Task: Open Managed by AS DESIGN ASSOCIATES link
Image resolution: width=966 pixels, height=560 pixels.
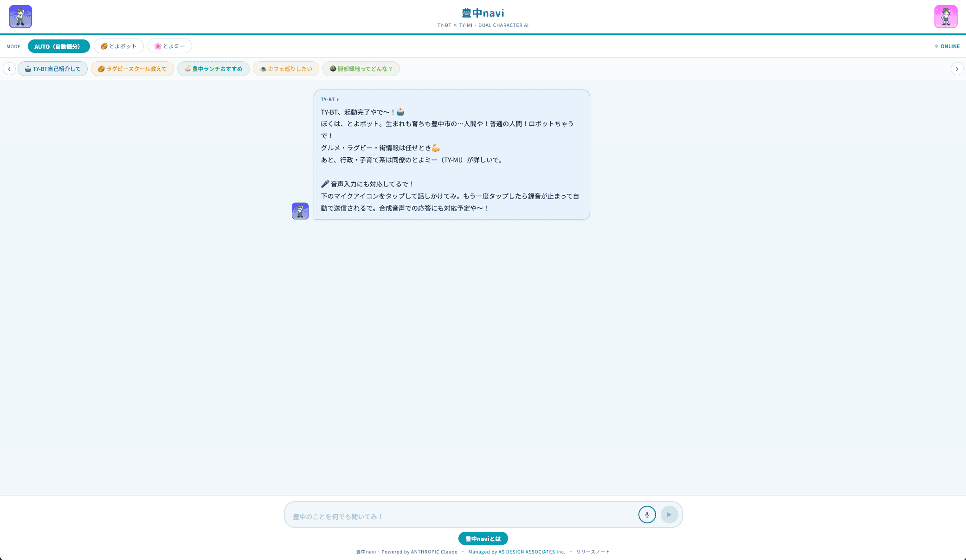Action: tap(516, 552)
